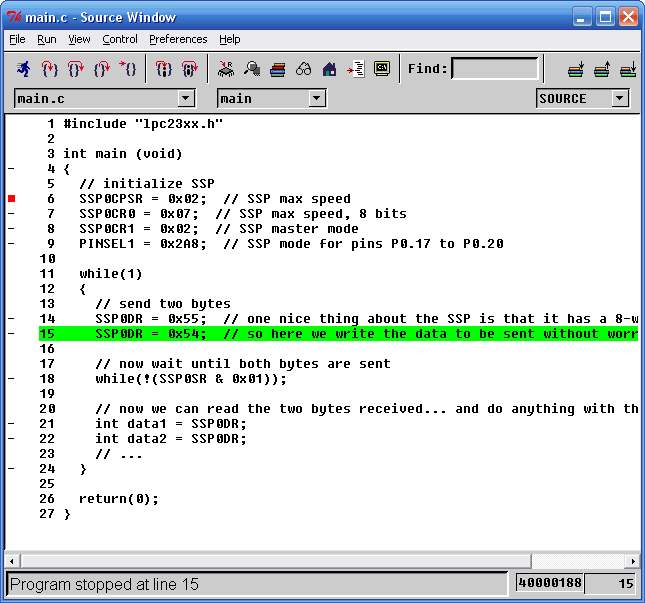Screen dimensions: 645x603
Task: Click the Down stack frame icon
Action: tap(575, 69)
